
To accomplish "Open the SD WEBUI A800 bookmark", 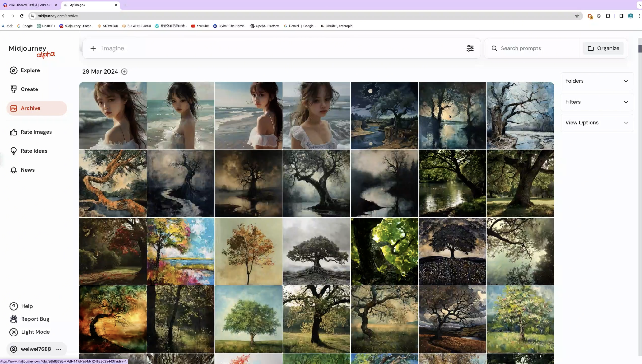I will [136, 26].
